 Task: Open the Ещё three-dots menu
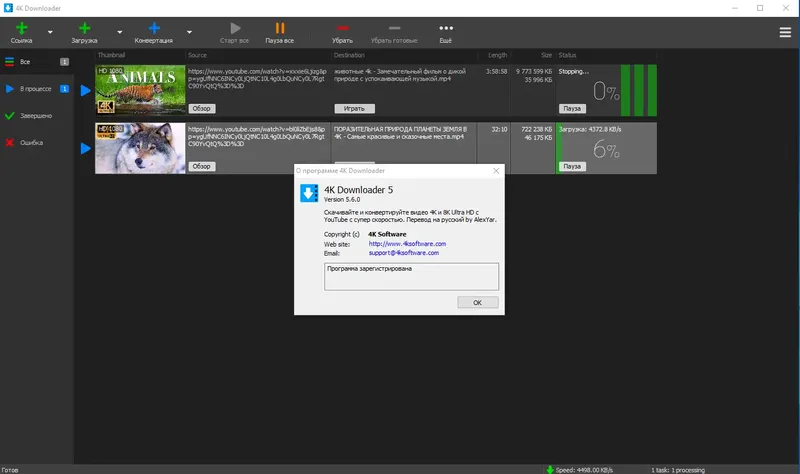(x=446, y=28)
